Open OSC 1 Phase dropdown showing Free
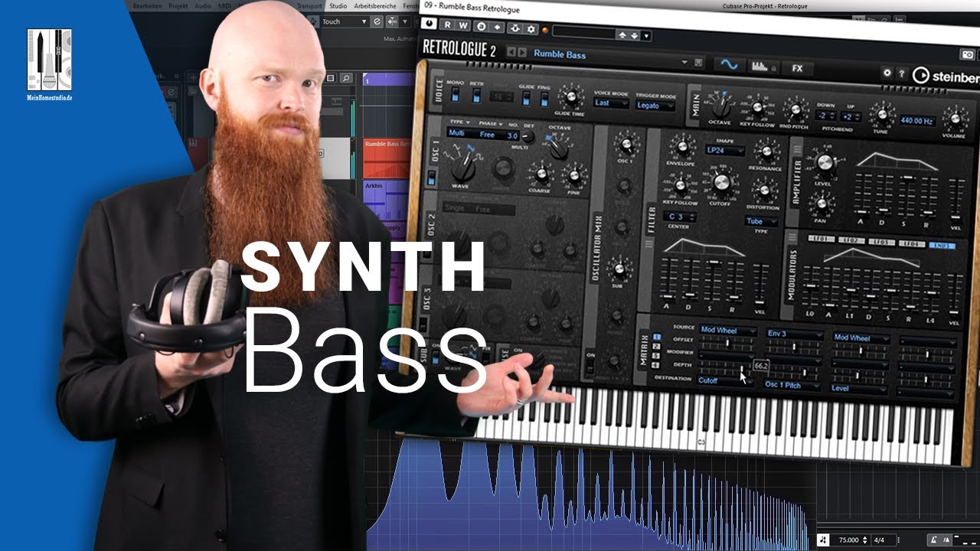 click(x=488, y=134)
